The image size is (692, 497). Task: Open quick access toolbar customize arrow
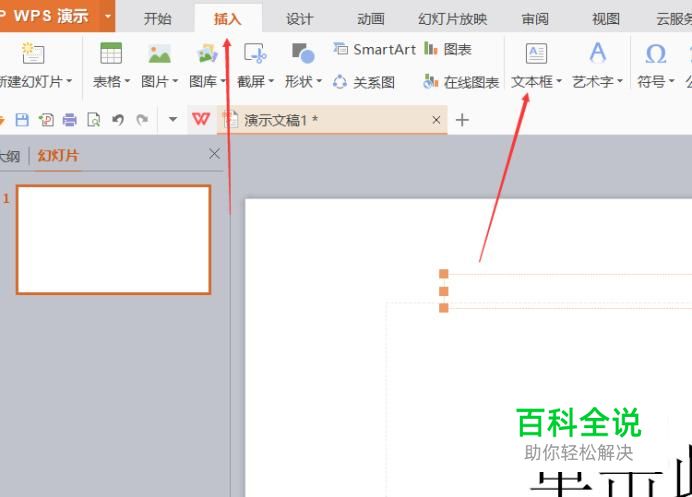pyautogui.click(x=173, y=119)
